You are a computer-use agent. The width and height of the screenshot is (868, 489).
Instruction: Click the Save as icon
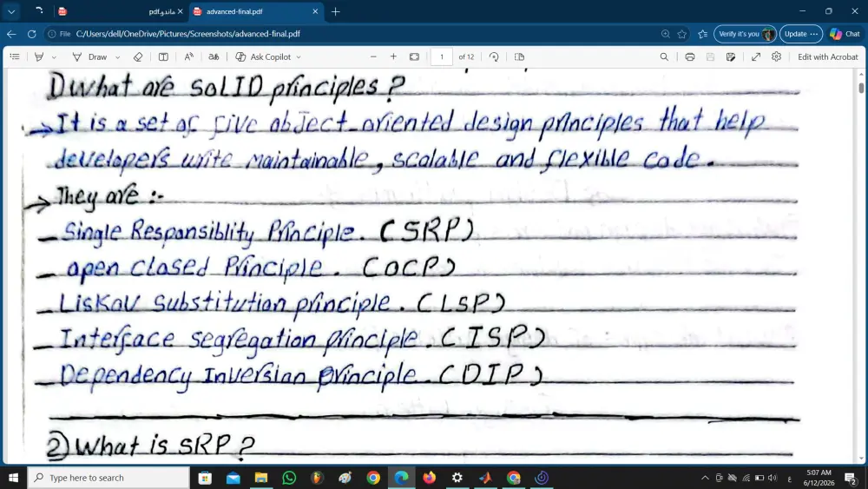731,56
